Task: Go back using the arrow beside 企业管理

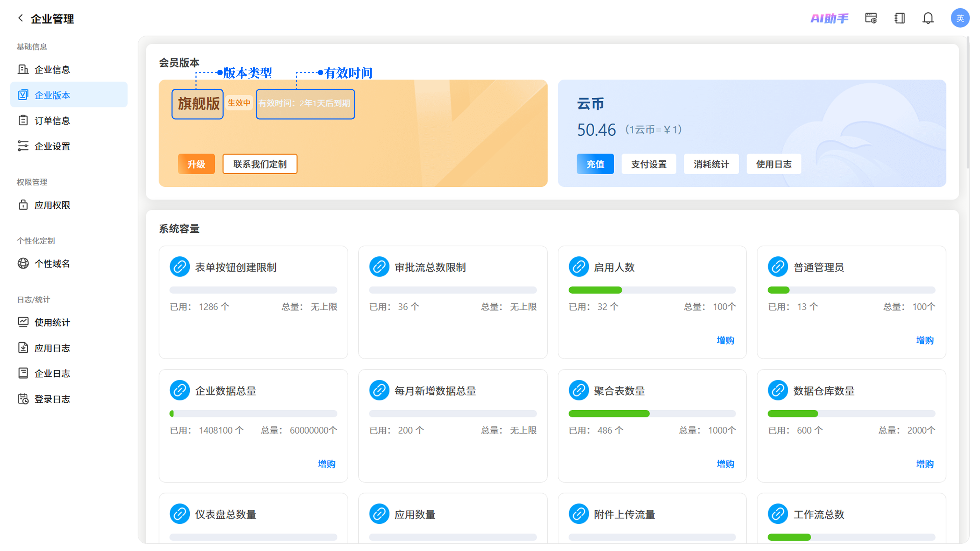Action: click(20, 18)
